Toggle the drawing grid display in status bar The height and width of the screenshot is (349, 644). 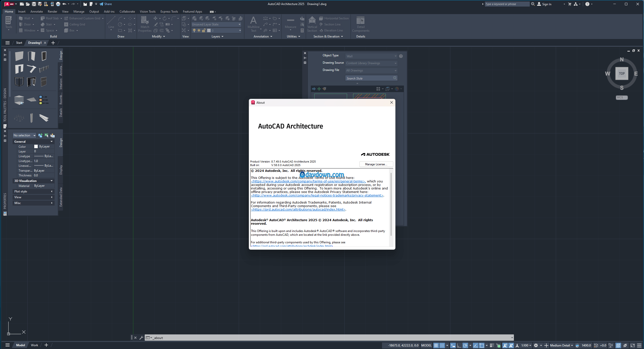click(436, 345)
